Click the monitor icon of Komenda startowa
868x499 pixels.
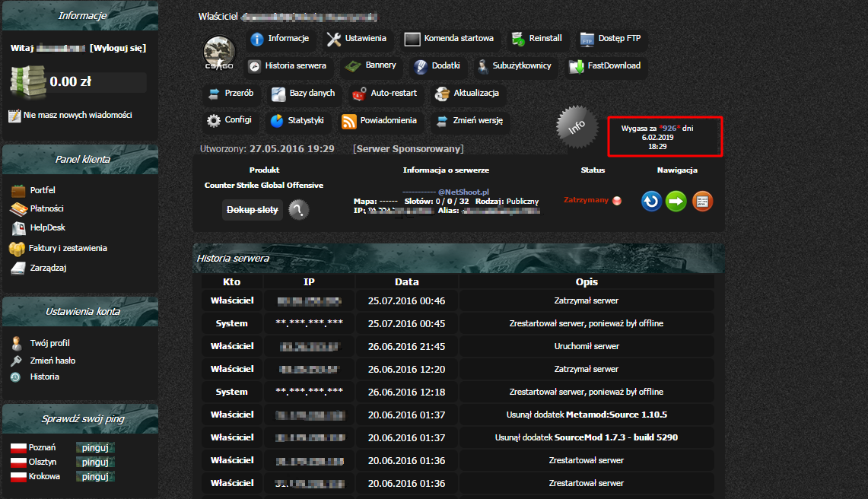coord(412,40)
